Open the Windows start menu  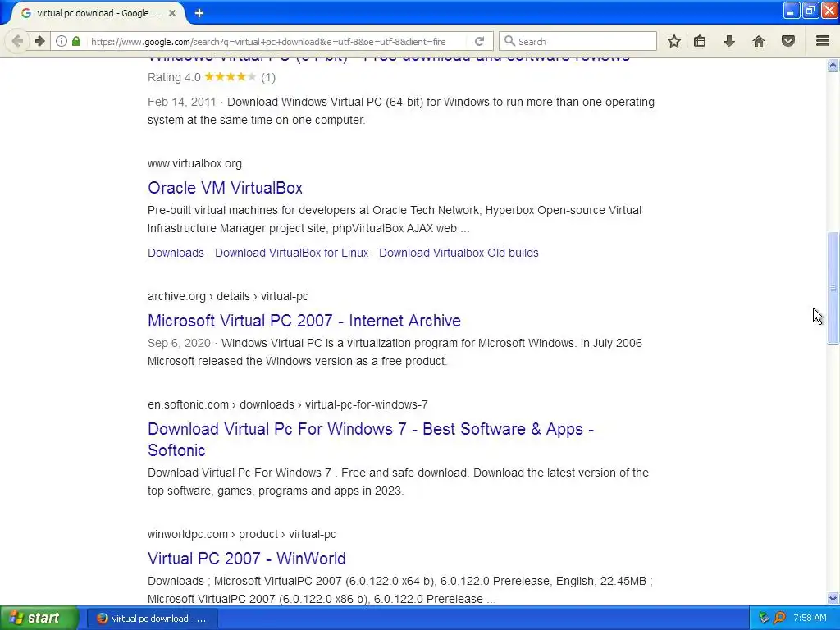(39, 619)
